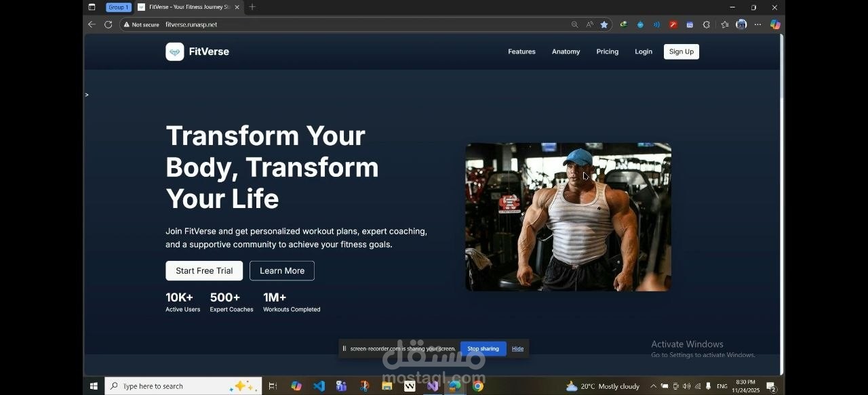This screenshot has height=395, width=868.
Task: Open the Windows Start menu
Action: [x=94, y=386]
